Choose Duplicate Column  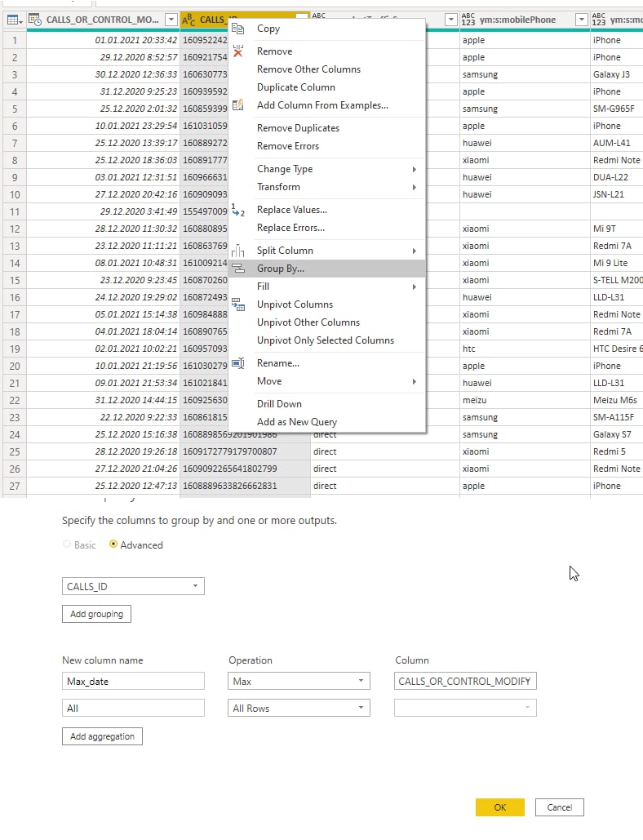(x=326, y=87)
